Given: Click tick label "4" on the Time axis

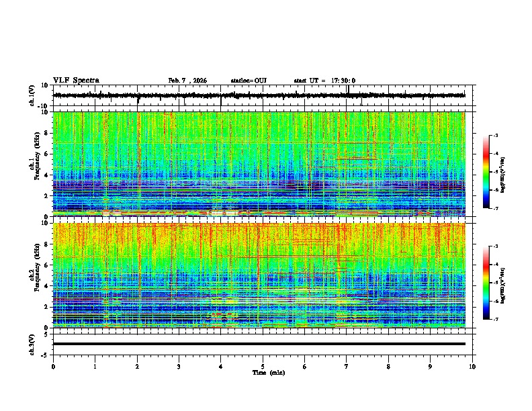Looking at the screenshot, I should pos(221,366).
